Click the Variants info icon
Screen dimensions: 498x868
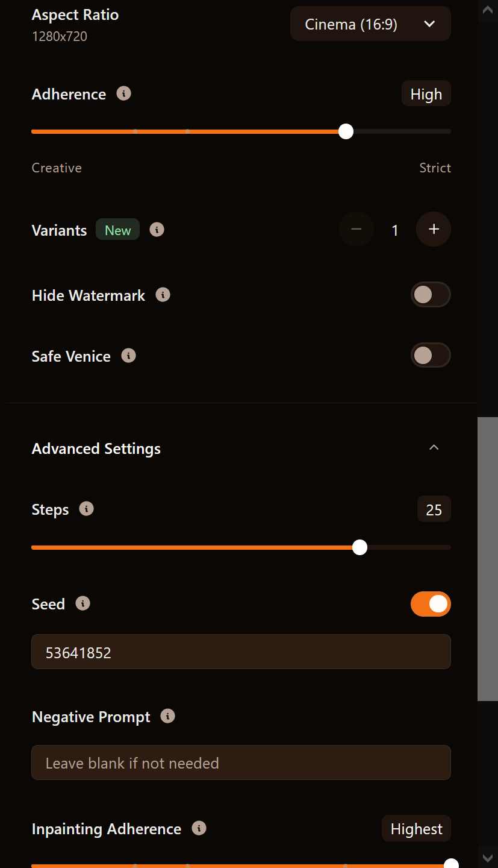pos(157,230)
